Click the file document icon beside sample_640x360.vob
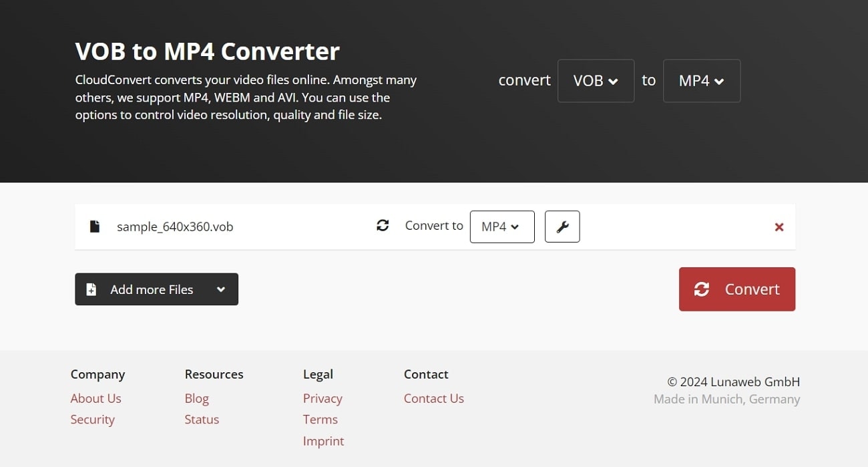The height and width of the screenshot is (467, 868). (x=95, y=226)
